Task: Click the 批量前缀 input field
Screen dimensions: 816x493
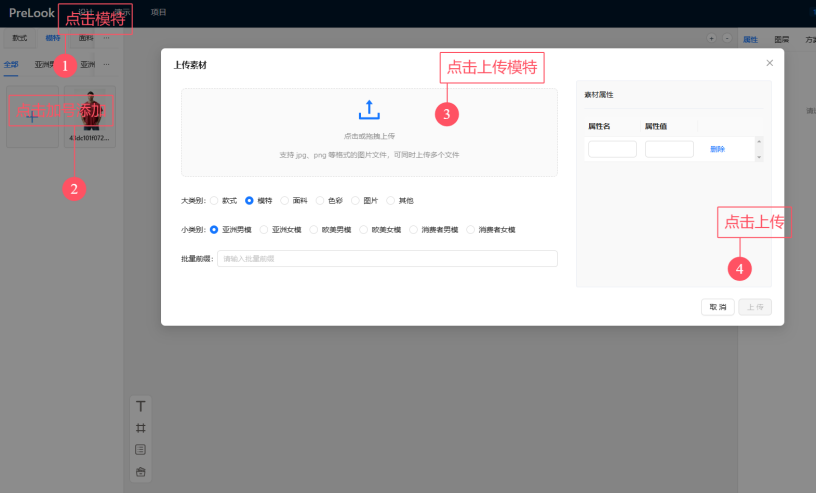Action: point(386,259)
